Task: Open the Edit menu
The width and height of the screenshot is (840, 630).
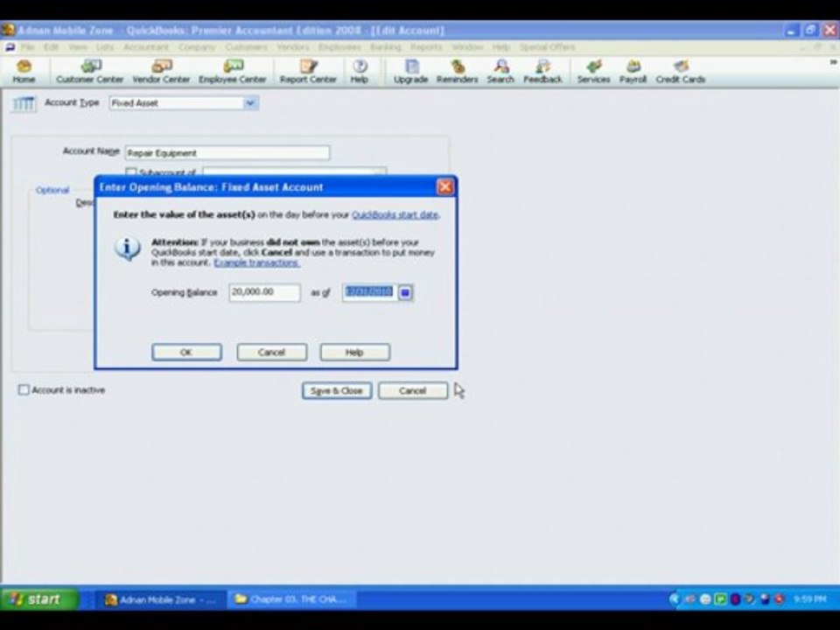Action: tap(51, 47)
